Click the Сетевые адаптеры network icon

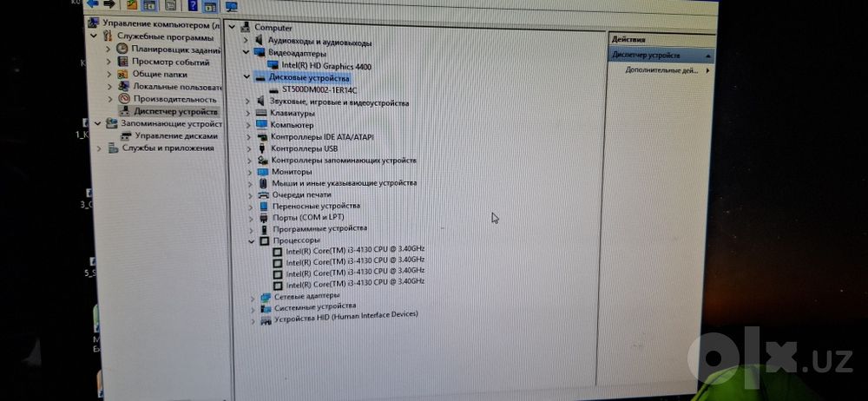[266, 296]
